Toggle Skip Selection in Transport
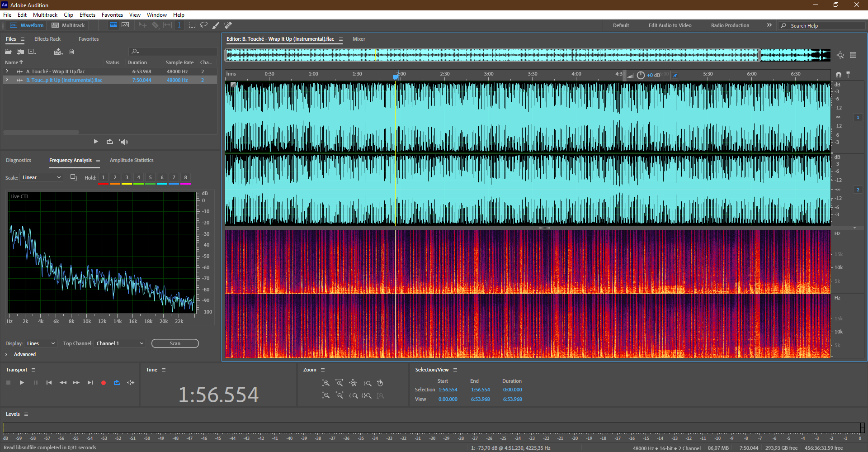 click(x=131, y=383)
